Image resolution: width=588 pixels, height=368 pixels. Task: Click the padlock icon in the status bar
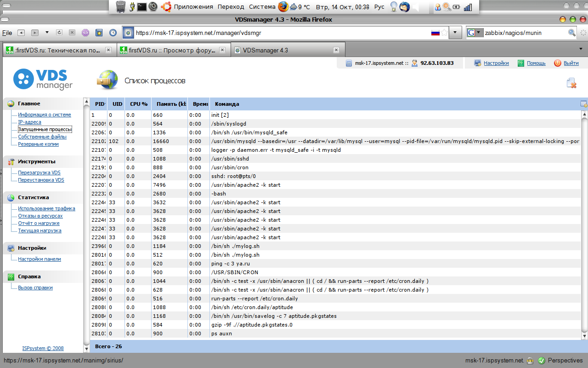tap(530, 361)
